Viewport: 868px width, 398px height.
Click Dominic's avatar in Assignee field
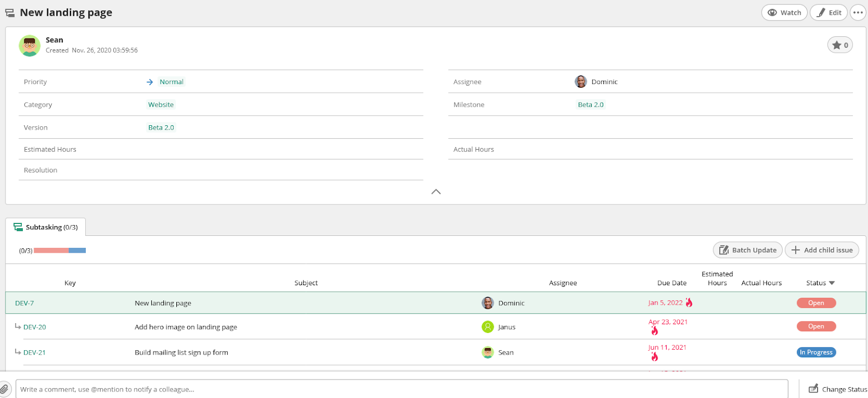point(580,82)
